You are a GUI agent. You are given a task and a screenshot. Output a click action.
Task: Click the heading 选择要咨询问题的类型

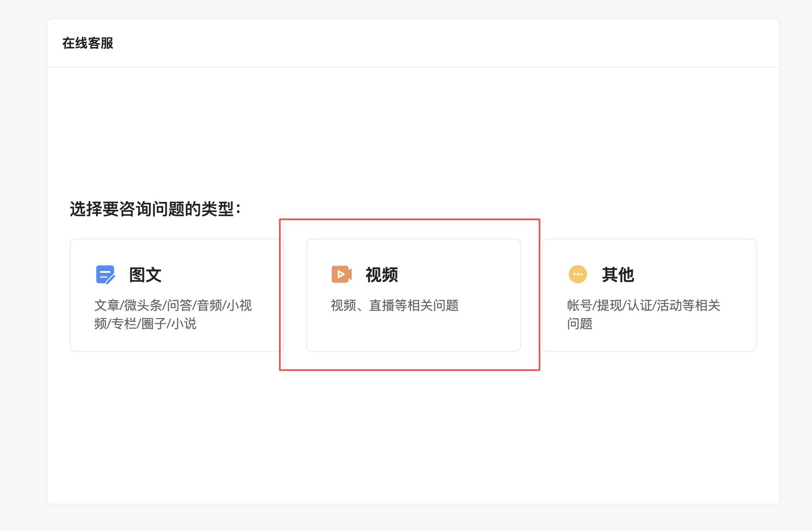pos(155,208)
